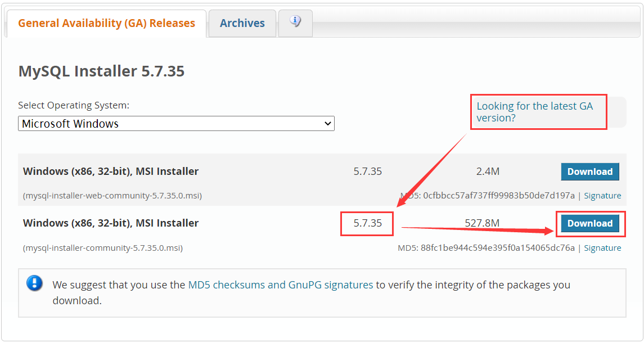Click the red-boxed 5.7.35 version number

tap(367, 224)
